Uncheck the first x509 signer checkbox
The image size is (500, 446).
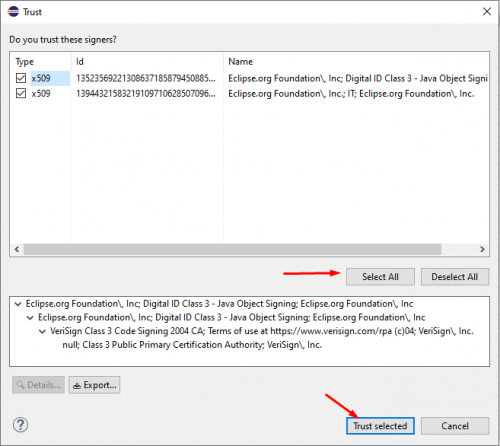(21, 78)
